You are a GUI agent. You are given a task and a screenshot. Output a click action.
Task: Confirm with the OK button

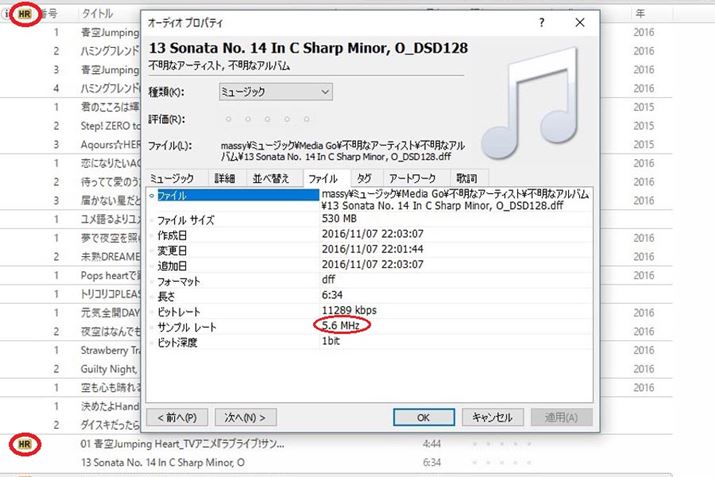pos(424,417)
